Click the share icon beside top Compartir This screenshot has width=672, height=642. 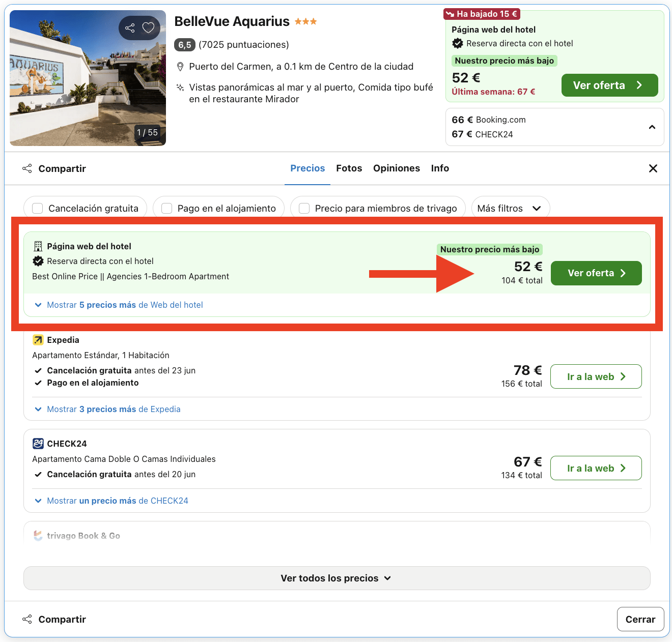point(27,168)
